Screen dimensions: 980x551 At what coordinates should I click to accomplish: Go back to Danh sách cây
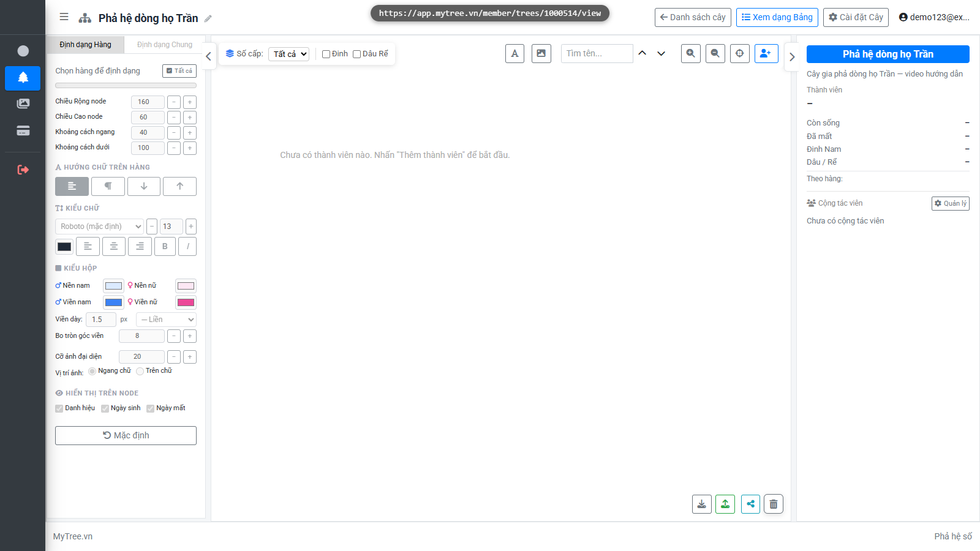693,17
